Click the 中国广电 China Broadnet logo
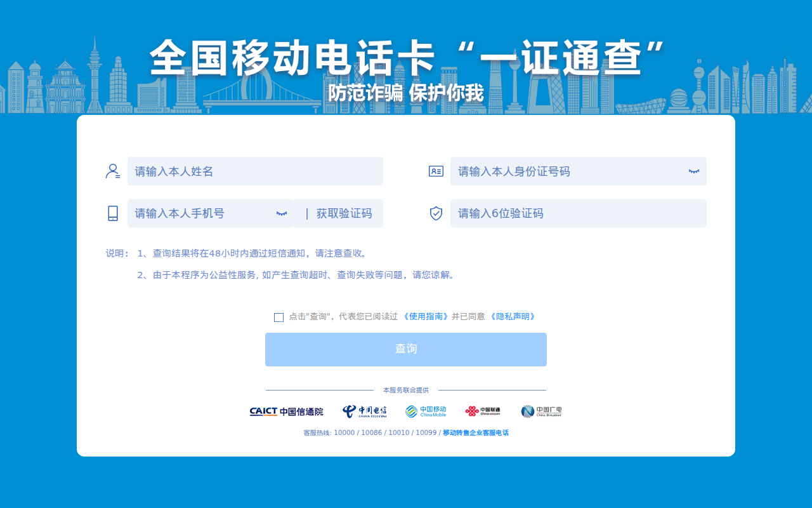The image size is (812, 508). 540,411
